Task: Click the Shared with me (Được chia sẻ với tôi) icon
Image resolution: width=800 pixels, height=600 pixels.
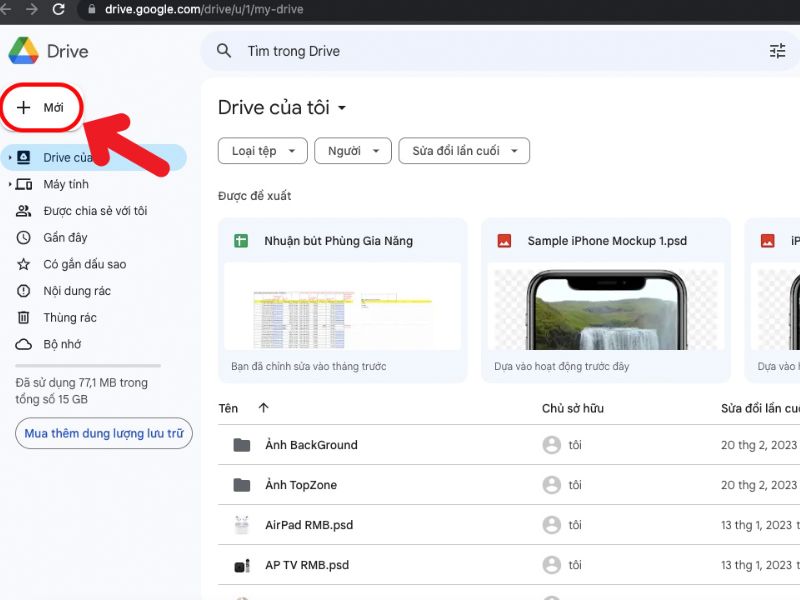Action: (x=23, y=210)
